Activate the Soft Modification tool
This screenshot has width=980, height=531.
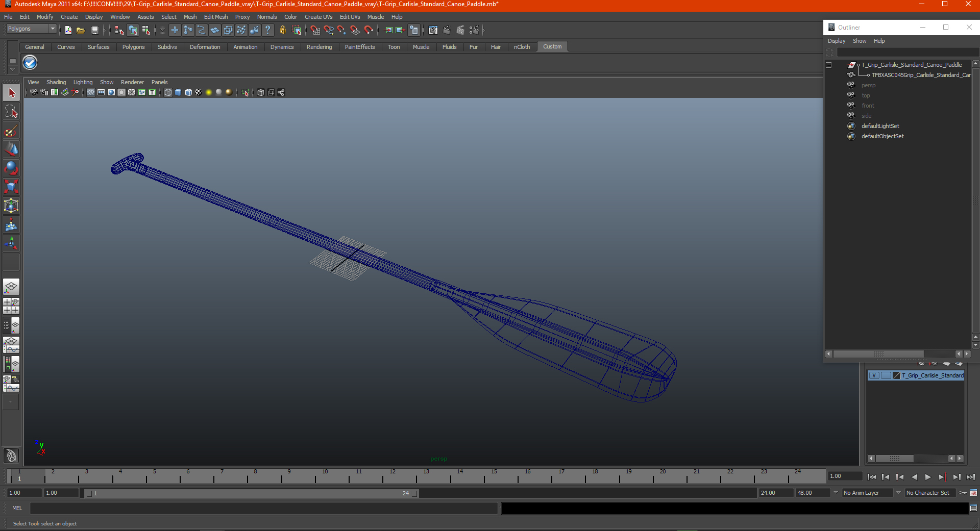click(11, 224)
